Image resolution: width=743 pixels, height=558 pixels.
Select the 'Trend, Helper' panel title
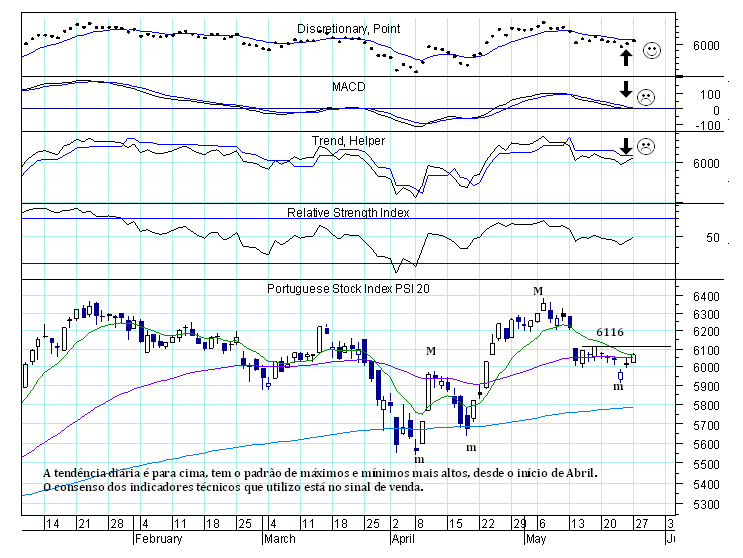point(348,141)
